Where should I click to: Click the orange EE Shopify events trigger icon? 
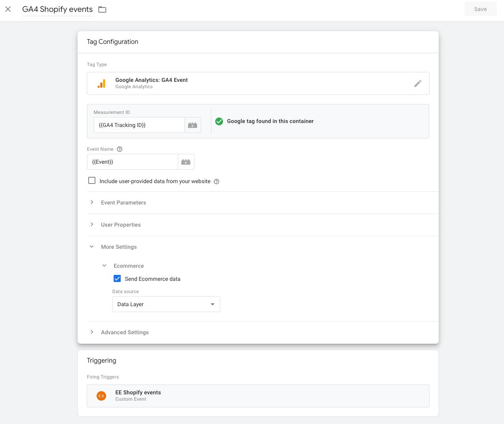point(101,396)
